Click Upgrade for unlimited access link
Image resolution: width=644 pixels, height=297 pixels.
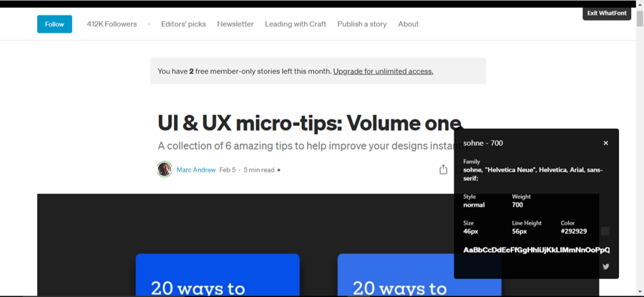(383, 72)
